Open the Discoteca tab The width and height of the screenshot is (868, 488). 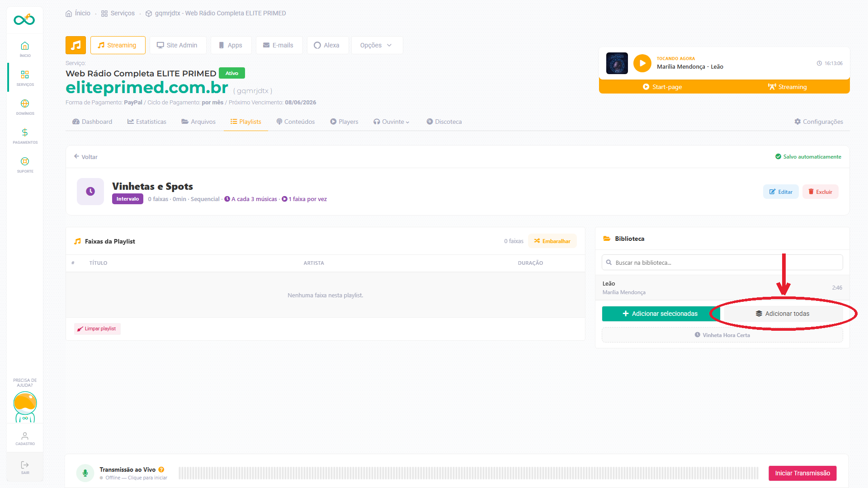[444, 122]
